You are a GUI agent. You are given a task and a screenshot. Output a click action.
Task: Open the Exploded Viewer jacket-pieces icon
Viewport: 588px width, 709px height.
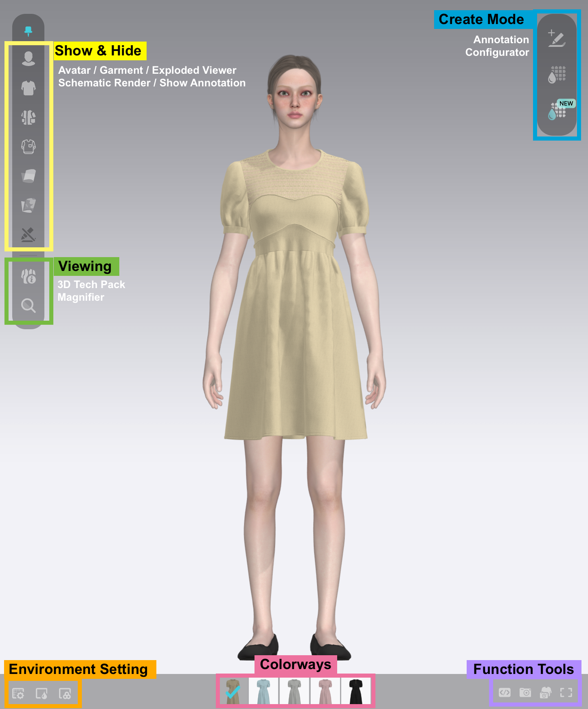pos(28,117)
